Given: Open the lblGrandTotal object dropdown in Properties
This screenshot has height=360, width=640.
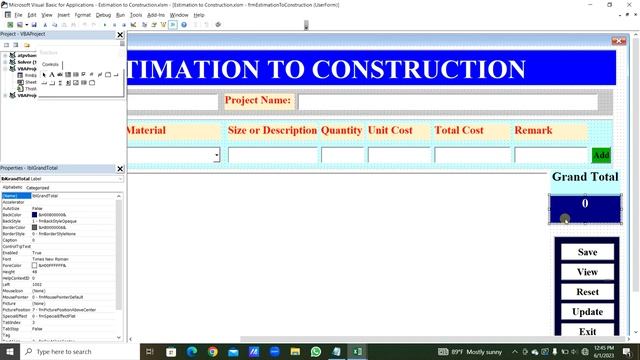Looking at the screenshot, I should (120, 179).
